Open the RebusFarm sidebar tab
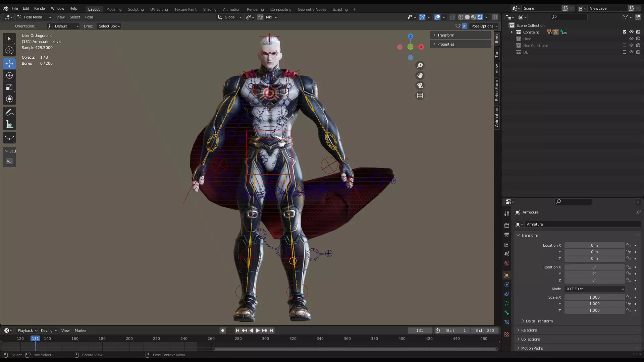 point(497,90)
